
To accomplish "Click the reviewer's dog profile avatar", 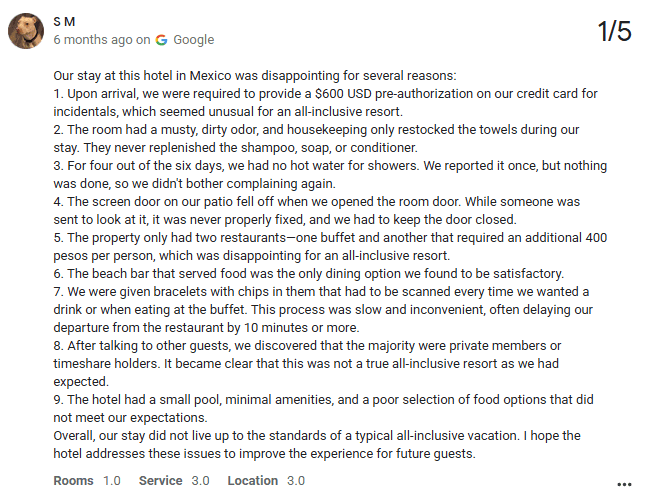I will 26,31.
